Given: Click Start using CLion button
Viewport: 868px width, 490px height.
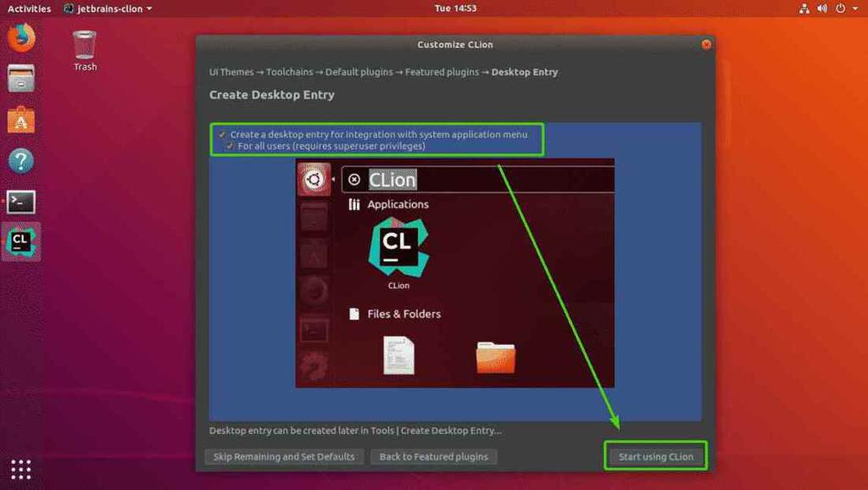Looking at the screenshot, I should [655, 457].
